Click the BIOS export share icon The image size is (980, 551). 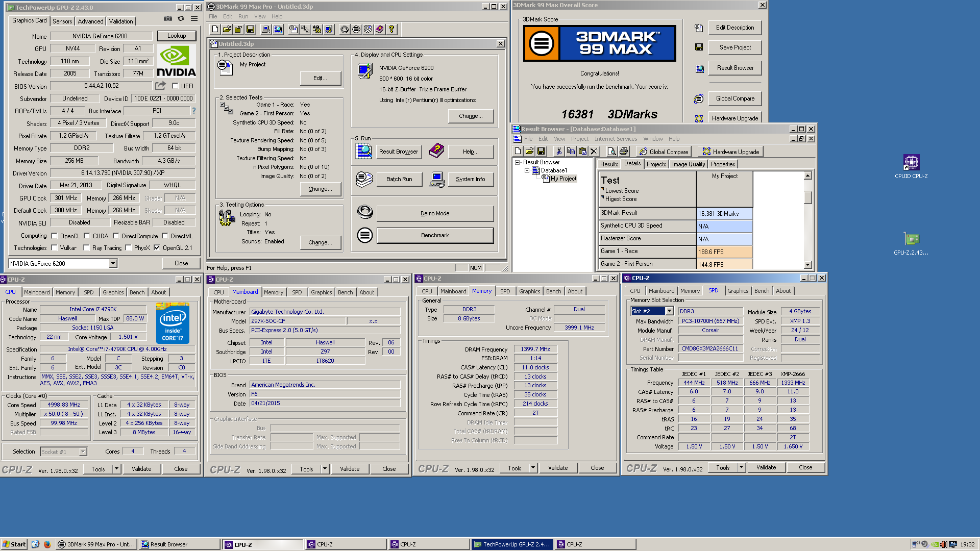click(161, 86)
